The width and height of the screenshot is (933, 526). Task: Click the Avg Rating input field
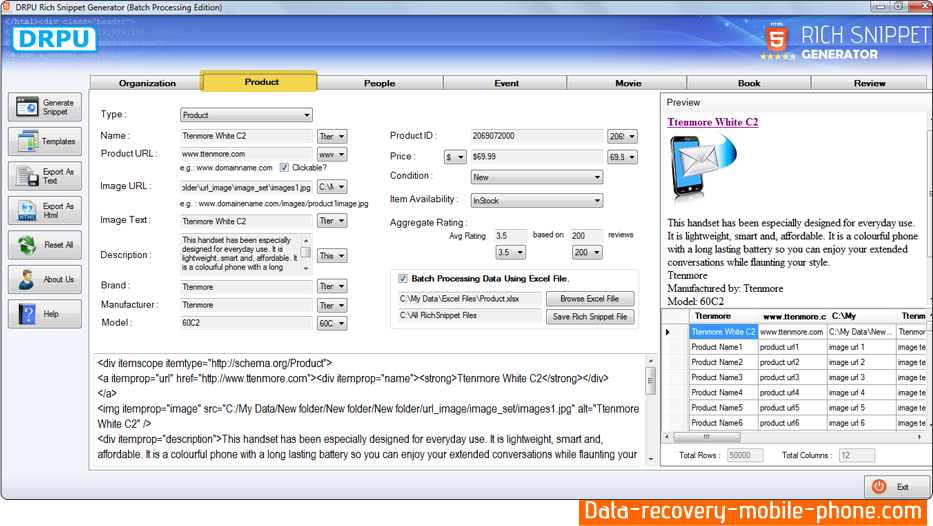click(511, 236)
